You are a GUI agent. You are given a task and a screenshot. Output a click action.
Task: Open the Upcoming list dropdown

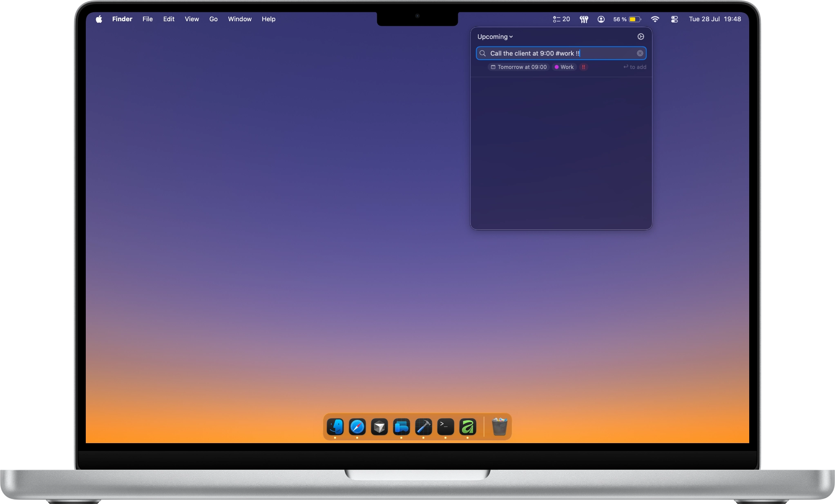(x=495, y=37)
